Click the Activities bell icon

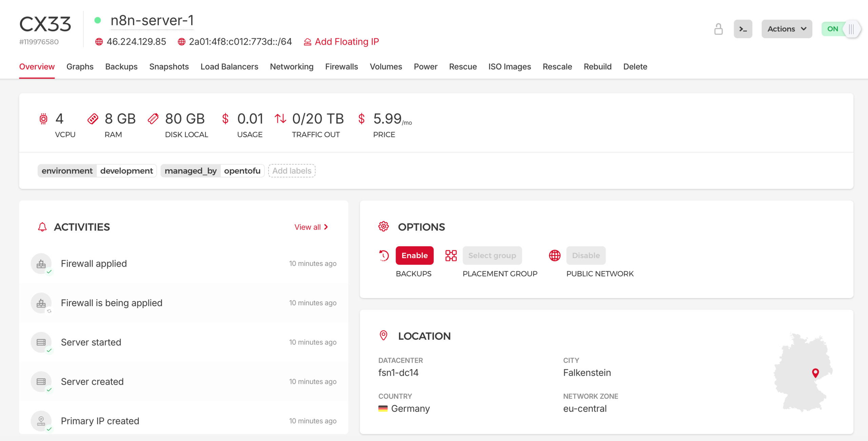coord(42,227)
